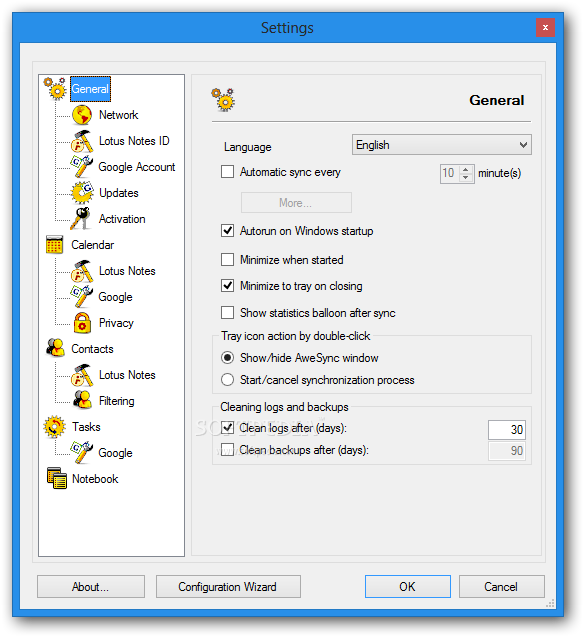Screen dimensions: 584x637
Task: Select Start/cancel synchronization process radio
Action: pos(227,380)
